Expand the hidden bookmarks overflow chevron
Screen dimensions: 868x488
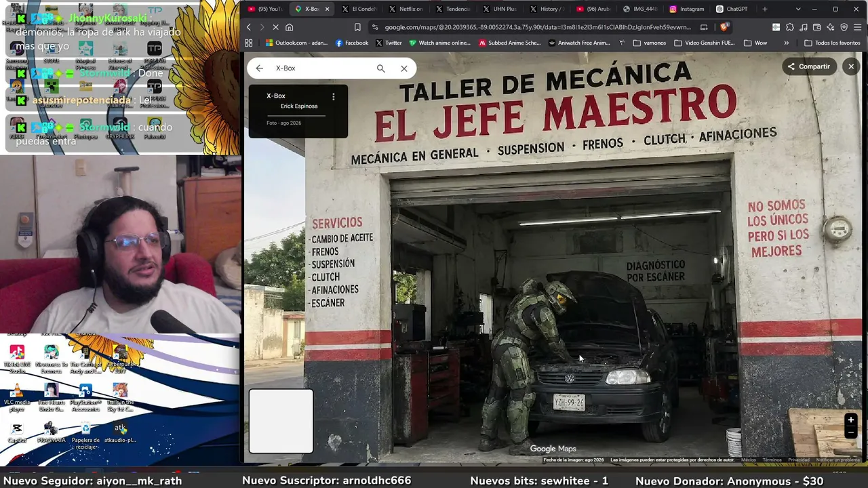pos(786,43)
